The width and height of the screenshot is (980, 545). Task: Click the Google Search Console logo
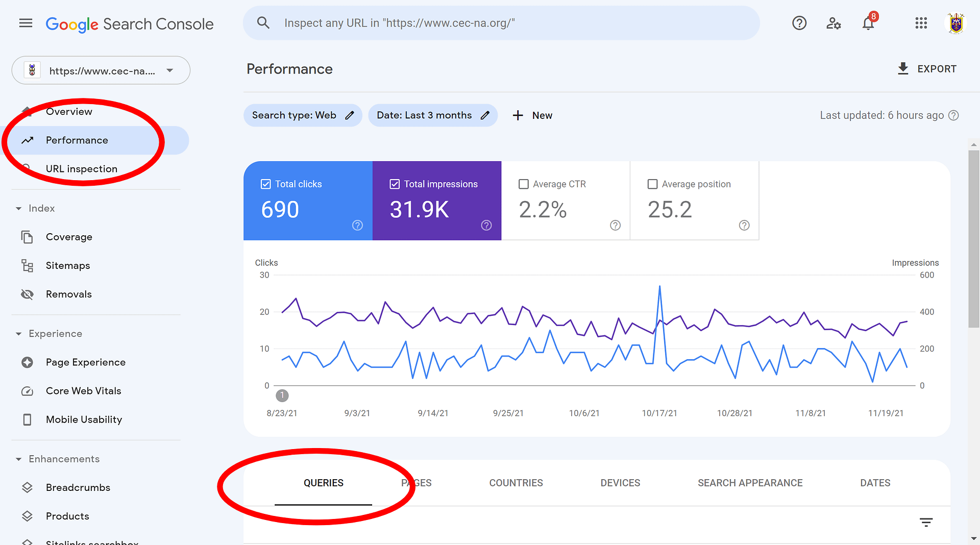[130, 24]
